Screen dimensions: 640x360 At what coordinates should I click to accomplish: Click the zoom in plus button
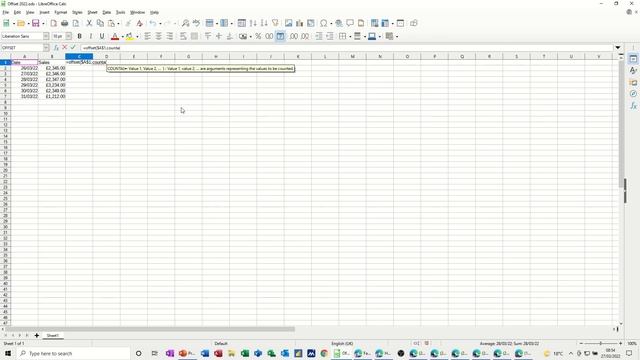620,344
